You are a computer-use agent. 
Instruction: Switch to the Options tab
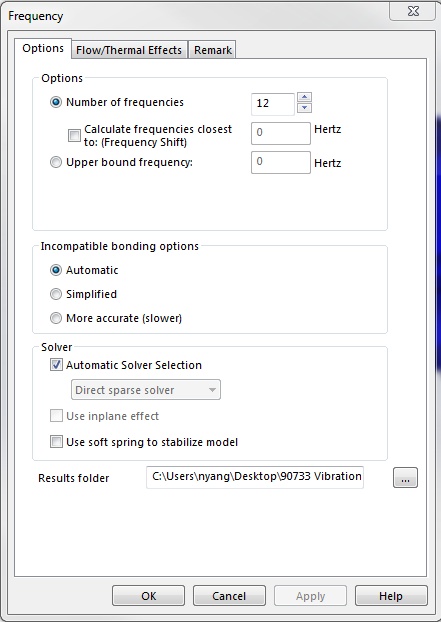tap(43, 48)
